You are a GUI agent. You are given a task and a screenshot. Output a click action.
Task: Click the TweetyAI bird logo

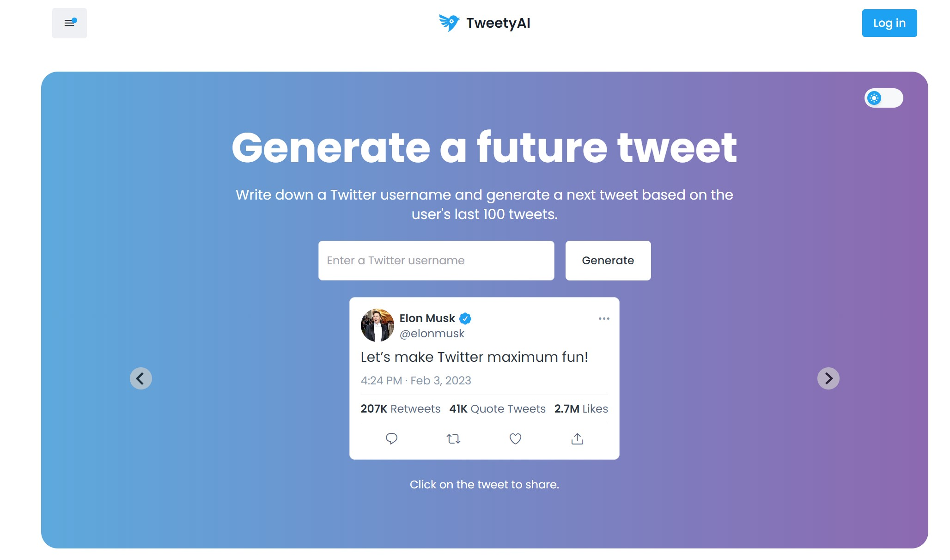[449, 23]
